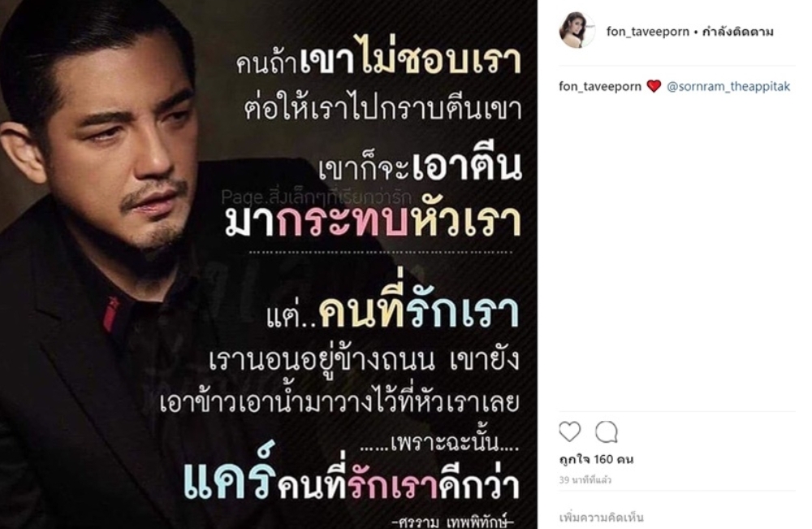The height and width of the screenshot is (529, 812).
Task: Open comments via the speech bubble icon
Action: pyautogui.click(x=607, y=431)
